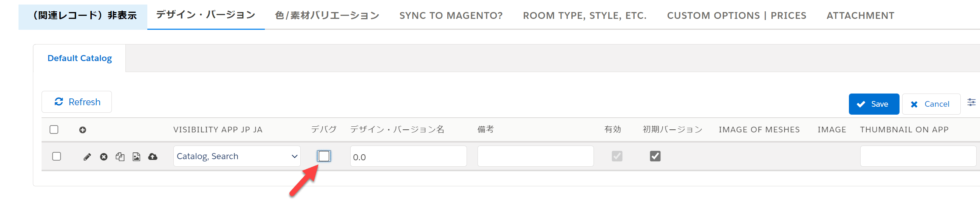Open the Catalog, Search visibility dropdown
The width and height of the screenshot is (980, 201).
click(236, 157)
